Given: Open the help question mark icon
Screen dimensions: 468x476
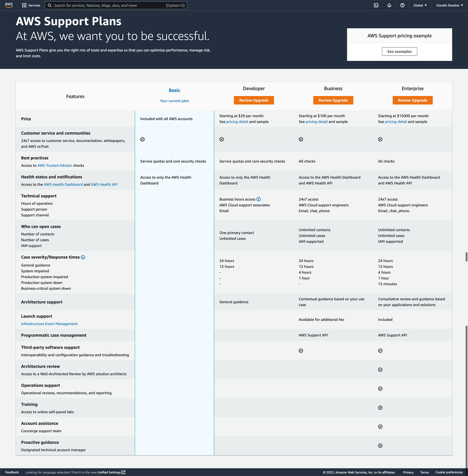Looking at the screenshot, I should [x=402, y=5].
